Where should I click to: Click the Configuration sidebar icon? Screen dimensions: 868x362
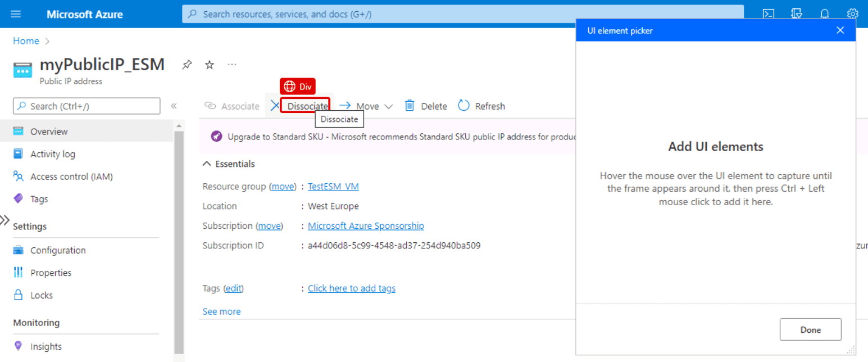point(19,250)
